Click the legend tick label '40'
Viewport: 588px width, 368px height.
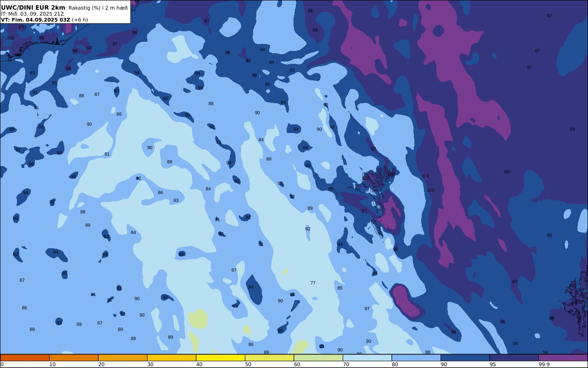[x=199, y=364]
